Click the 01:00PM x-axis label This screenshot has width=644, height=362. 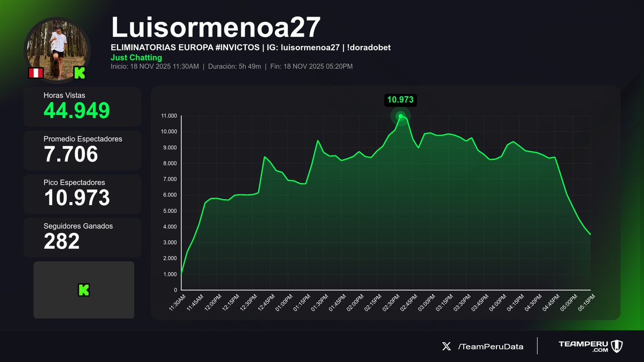(285, 302)
